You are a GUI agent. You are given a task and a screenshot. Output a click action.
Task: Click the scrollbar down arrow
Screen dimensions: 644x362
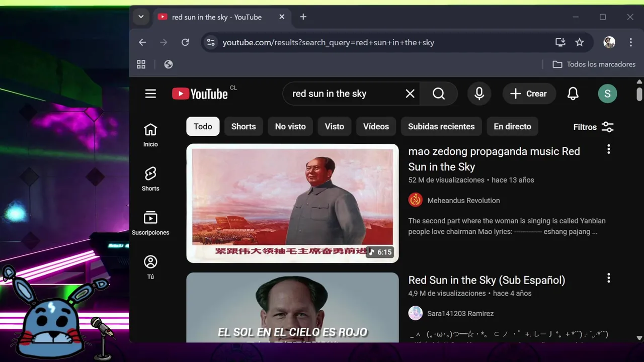pos(639,338)
